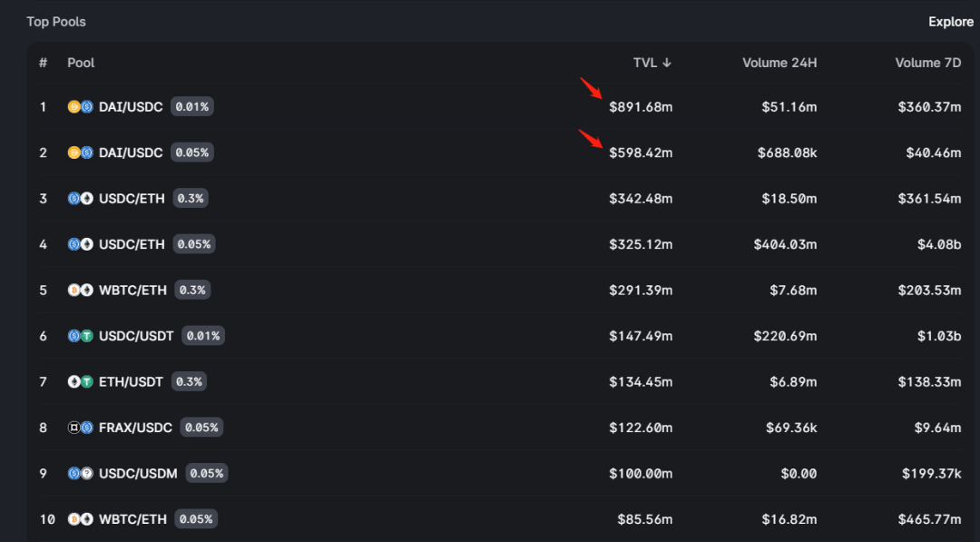Click the USDC/ETH 0.3% pool token icons
980x542 pixels.
pyautogui.click(x=81, y=199)
